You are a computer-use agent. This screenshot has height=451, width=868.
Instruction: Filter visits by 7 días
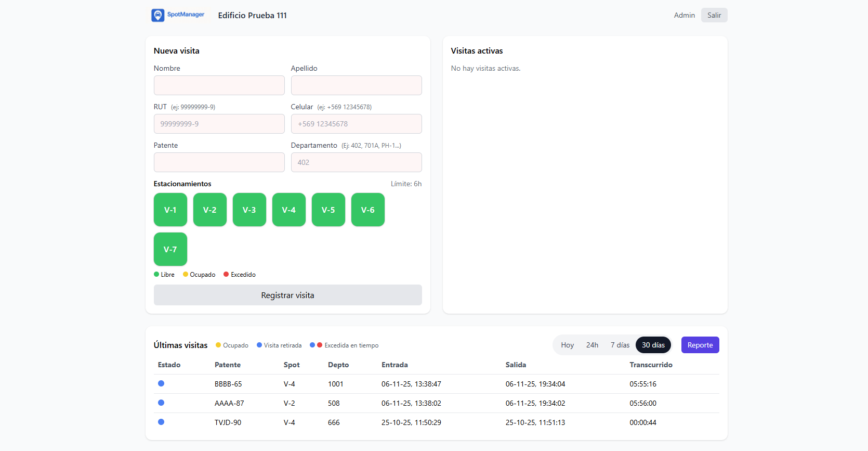coord(620,345)
